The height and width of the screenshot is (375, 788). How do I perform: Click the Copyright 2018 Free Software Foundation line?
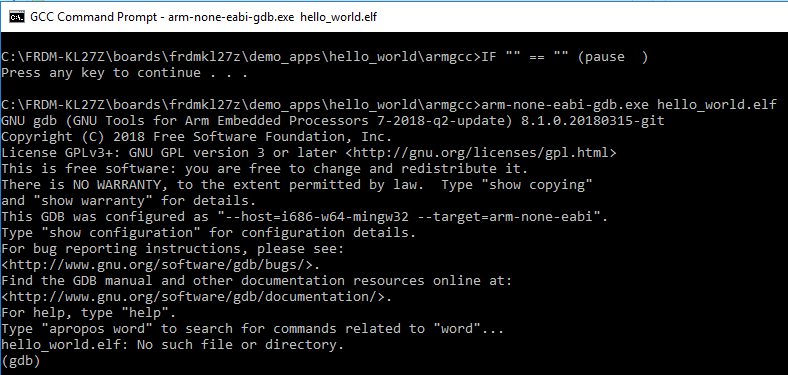pos(196,137)
